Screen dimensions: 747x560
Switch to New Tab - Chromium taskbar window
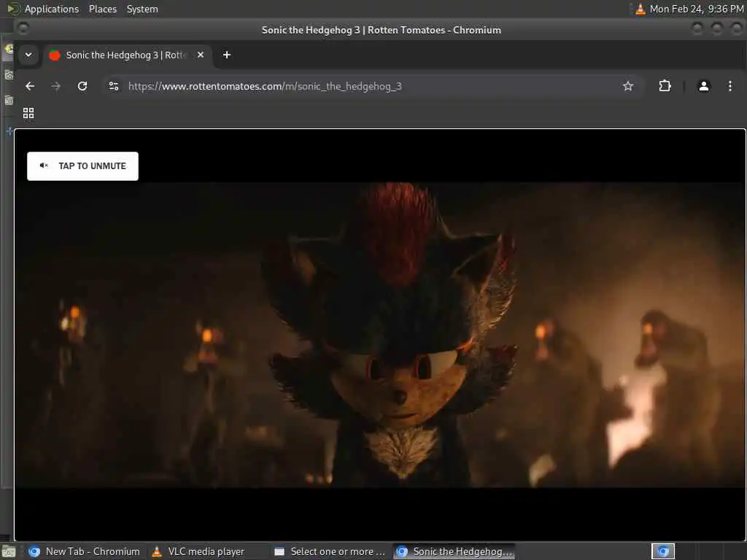pos(85,551)
